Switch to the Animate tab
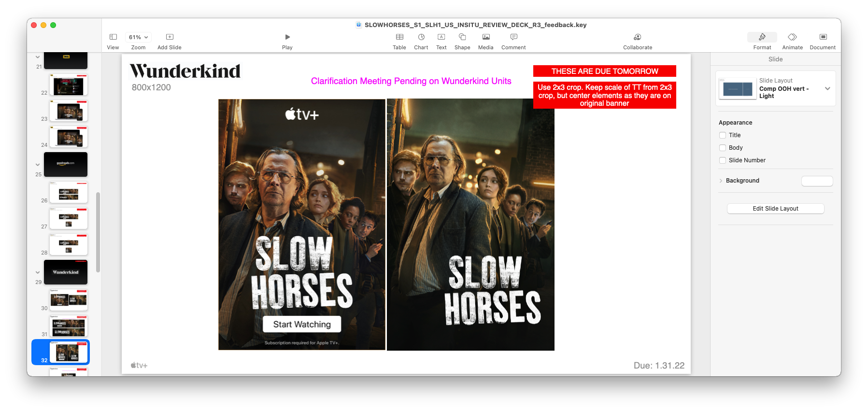This screenshot has height=412, width=868. click(792, 37)
